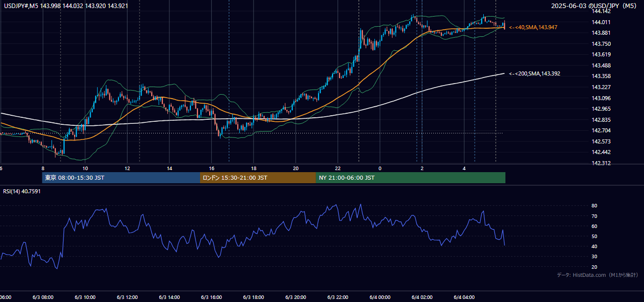Click the 6/3 10:00 date label at bottom
644x302 pixels.
(84, 297)
